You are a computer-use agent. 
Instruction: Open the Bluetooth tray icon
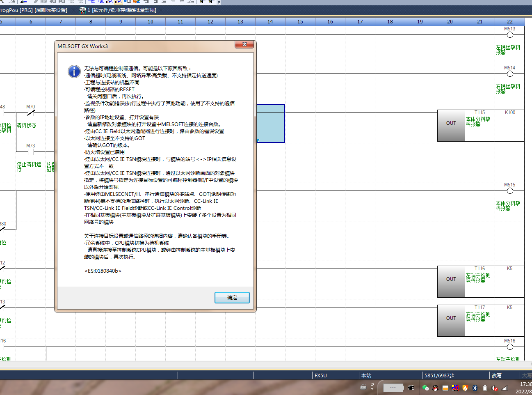coord(475,388)
